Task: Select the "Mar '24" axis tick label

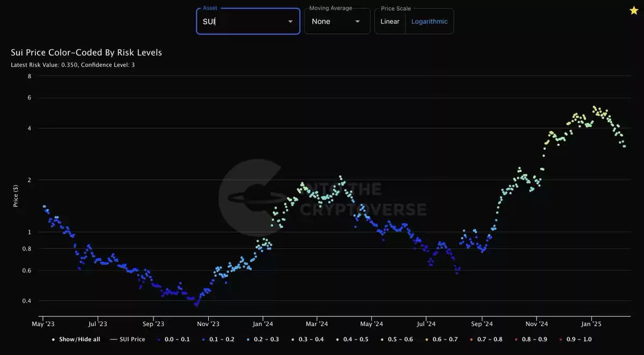Action: click(317, 324)
